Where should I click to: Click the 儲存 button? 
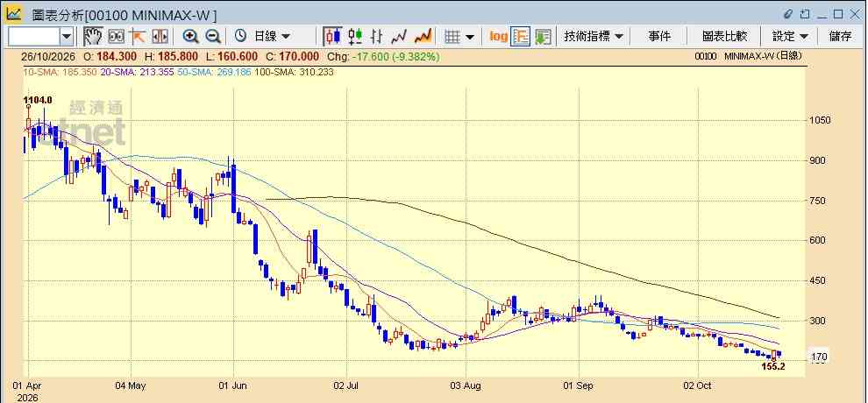click(840, 37)
